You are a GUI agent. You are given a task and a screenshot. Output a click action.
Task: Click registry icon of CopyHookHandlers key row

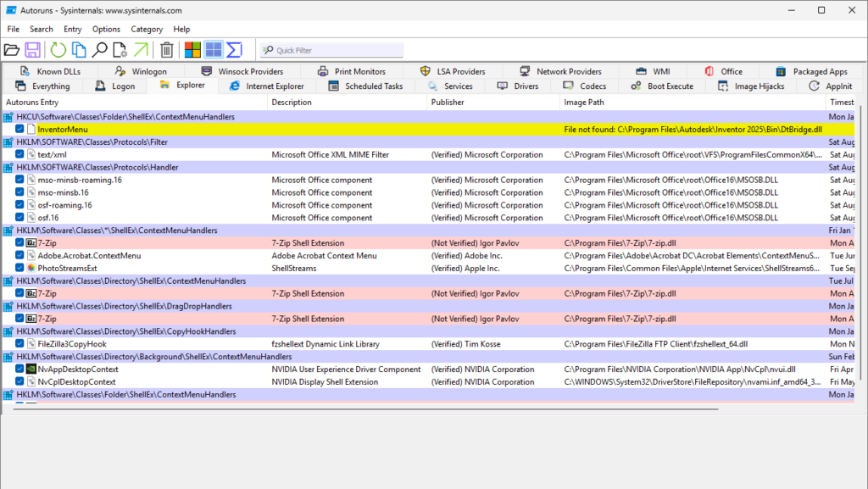[8, 331]
